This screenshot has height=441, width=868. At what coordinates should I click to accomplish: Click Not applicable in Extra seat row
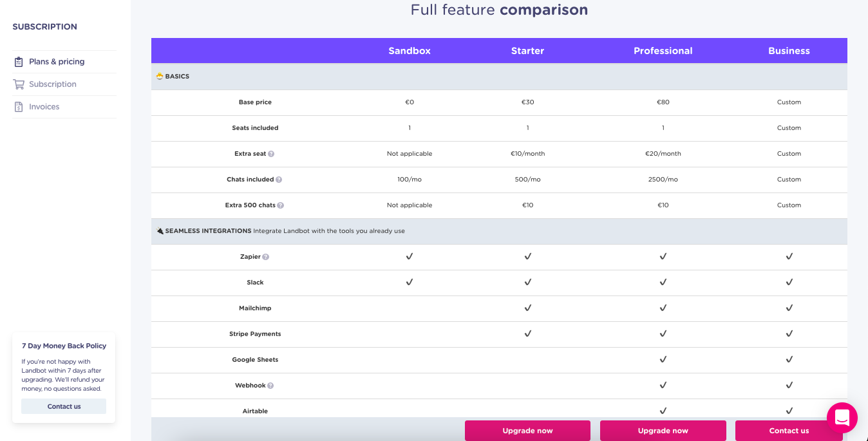(x=410, y=154)
